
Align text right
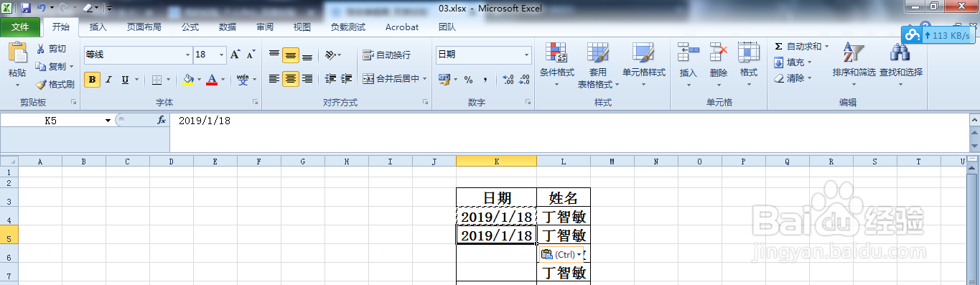tap(307, 79)
